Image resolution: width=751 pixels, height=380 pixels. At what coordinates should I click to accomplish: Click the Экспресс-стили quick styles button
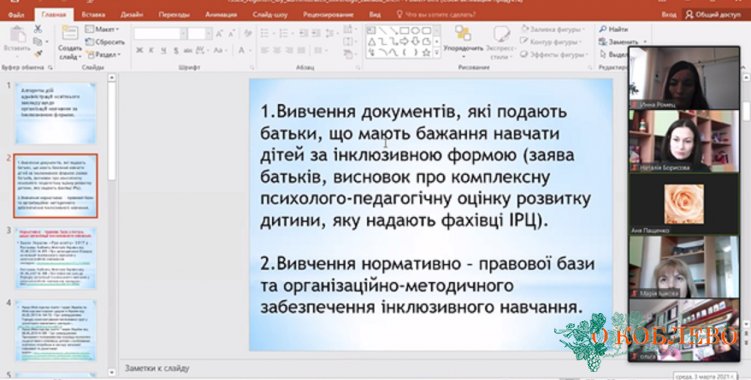(501, 42)
